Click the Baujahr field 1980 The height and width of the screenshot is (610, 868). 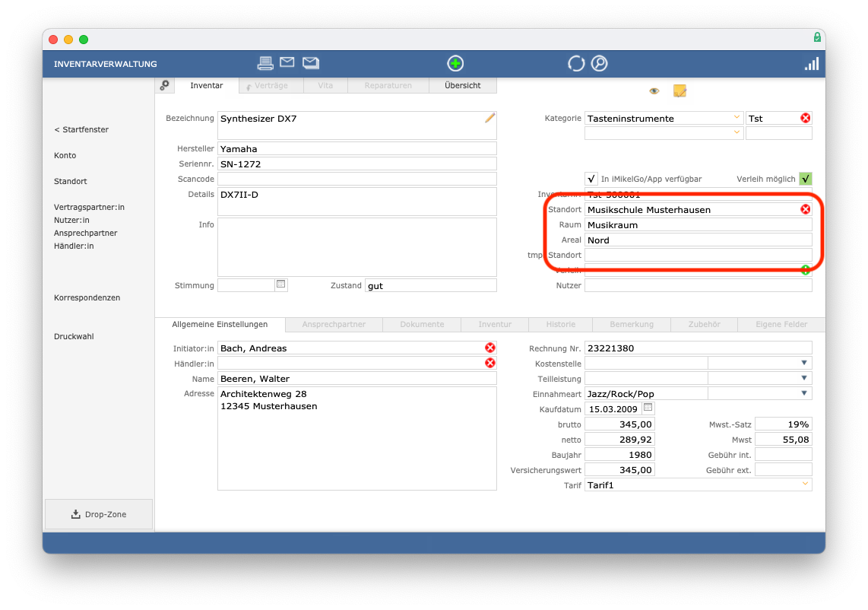coord(619,454)
